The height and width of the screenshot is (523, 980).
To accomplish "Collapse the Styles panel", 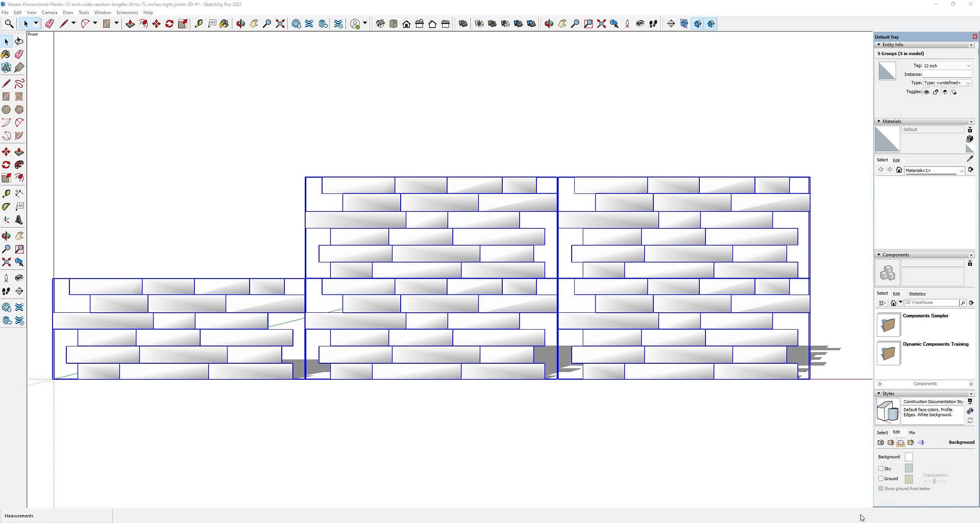I will coord(878,393).
